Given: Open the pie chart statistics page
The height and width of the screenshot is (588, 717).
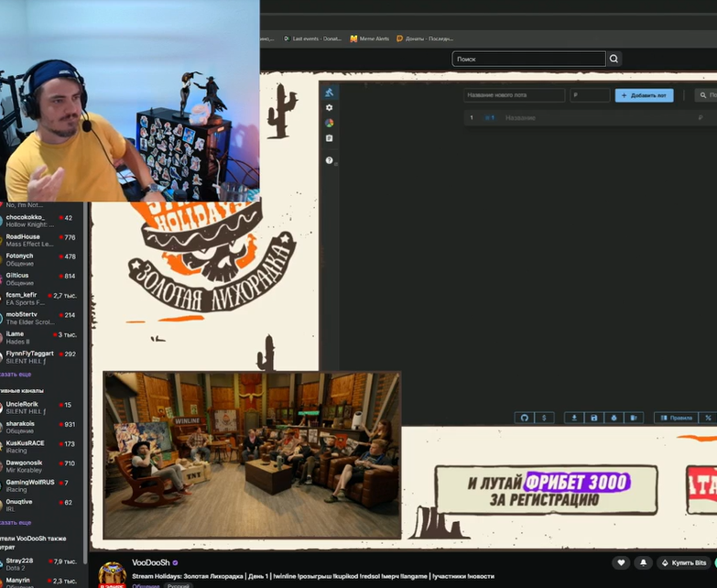Looking at the screenshot, I should click(329, 123).
